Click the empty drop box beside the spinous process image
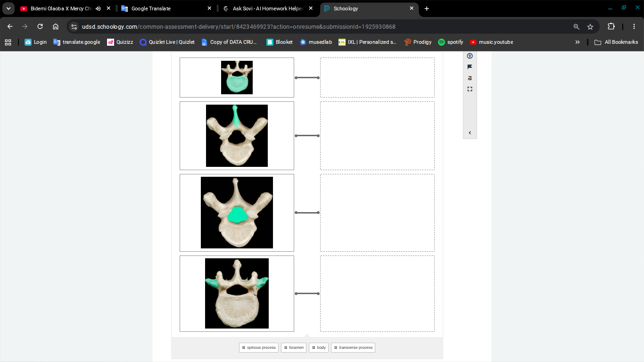 click(377, 136)
